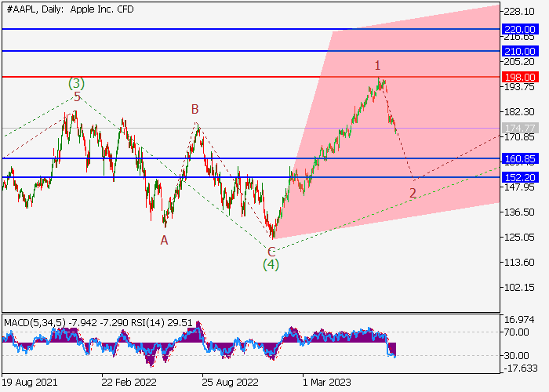Click the 25 Aug 2022 date label

point(230,382)
